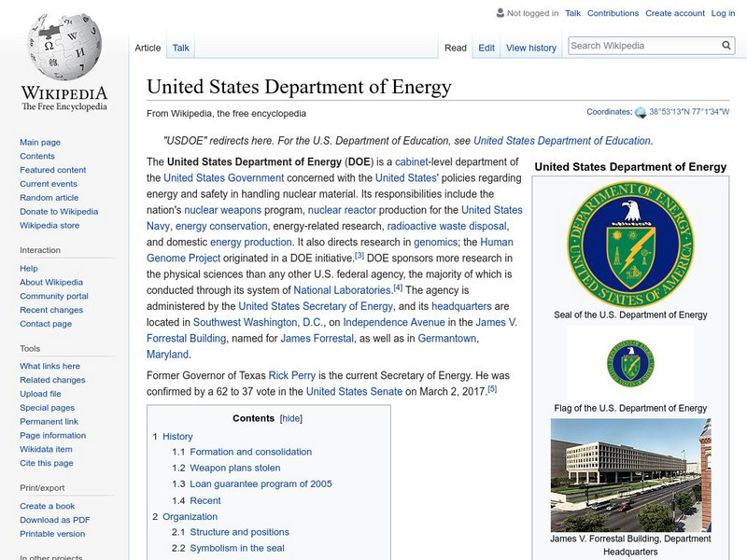Open the United States Department of Education link
Screen dimensions: 747x560
562,141
